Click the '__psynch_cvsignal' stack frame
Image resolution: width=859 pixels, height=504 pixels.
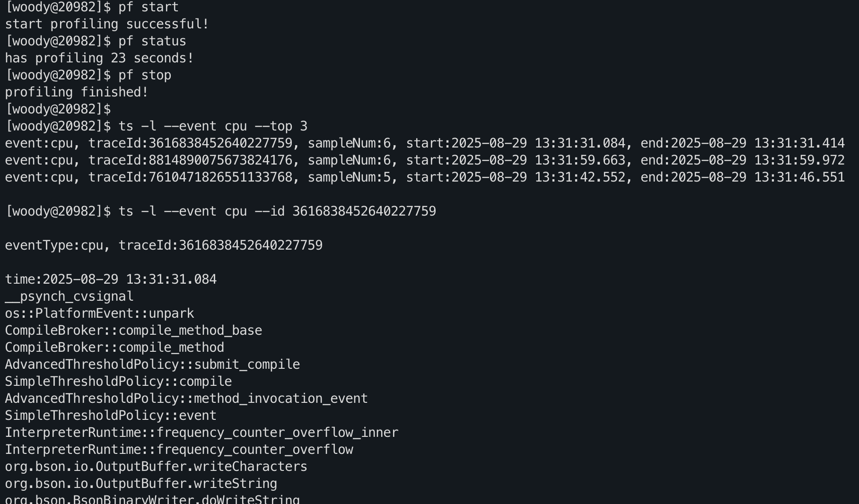pos(69,296)
